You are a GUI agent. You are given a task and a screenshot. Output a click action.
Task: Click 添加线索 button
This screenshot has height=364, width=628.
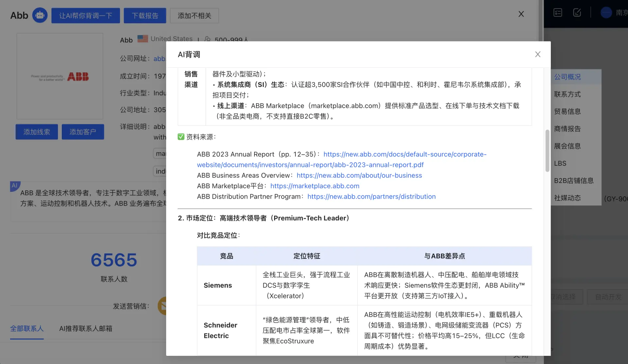(x=37, y=132)
